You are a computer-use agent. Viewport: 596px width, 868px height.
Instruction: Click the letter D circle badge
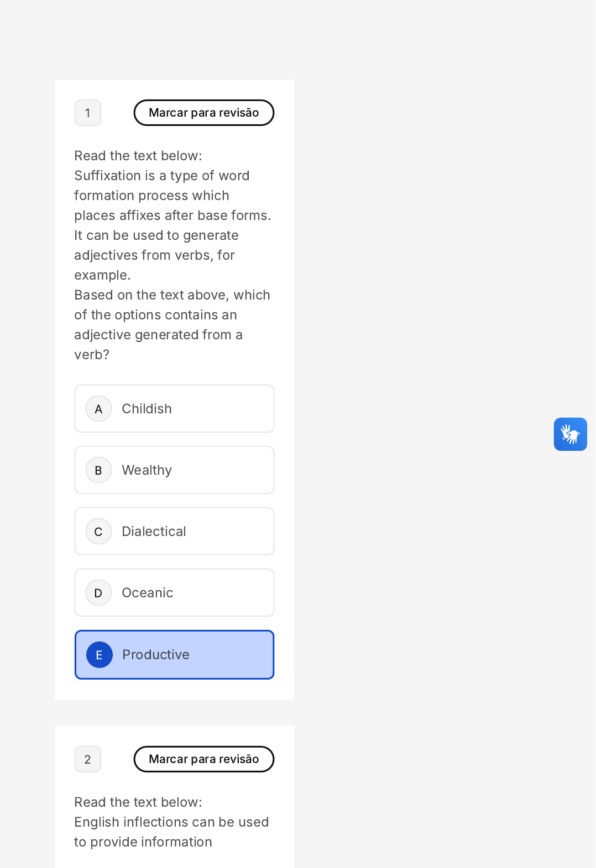pos(99,593)
